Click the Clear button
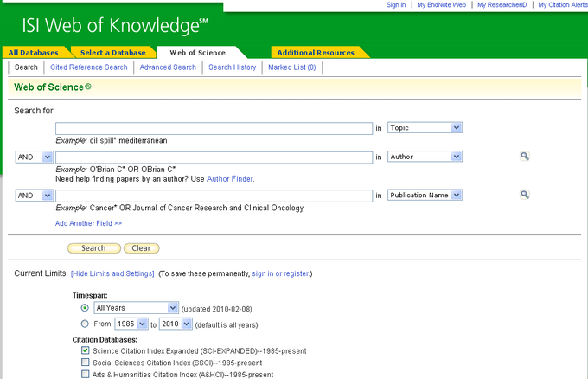 (x=141, y=248)
